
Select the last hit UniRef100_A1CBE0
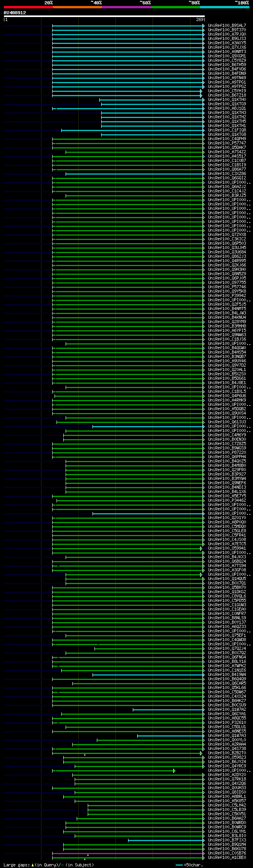click(x=227, y=858)
